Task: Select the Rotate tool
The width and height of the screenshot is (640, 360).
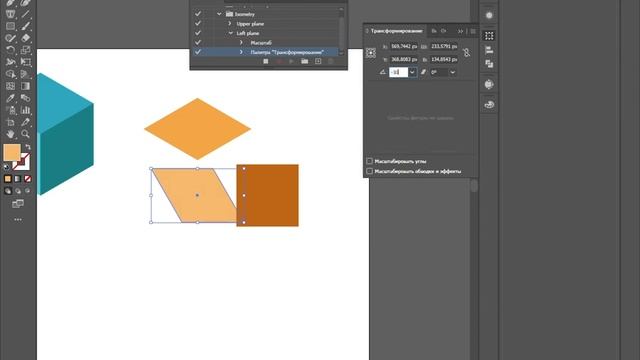Action: [x=11, y=50]
